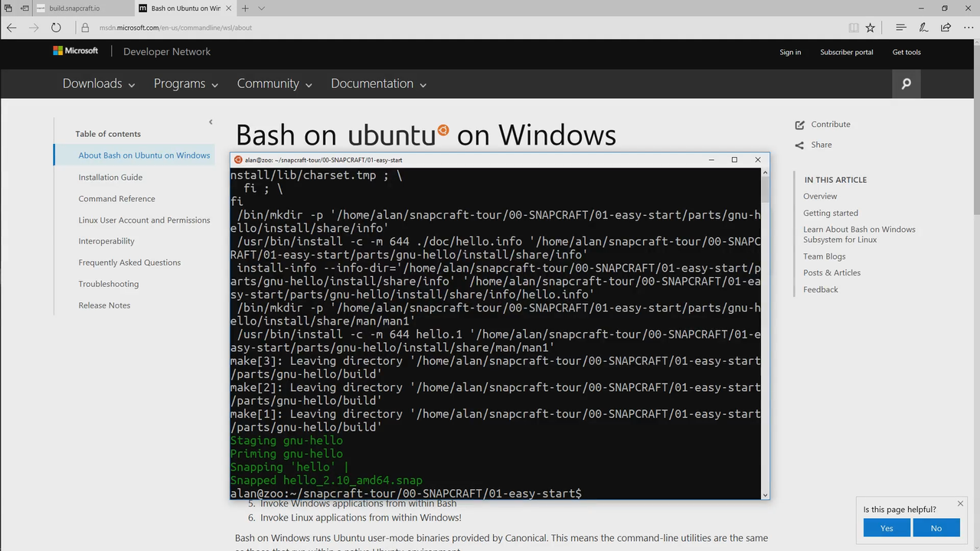Click the Contribute edit icon

tap(800, 125)
